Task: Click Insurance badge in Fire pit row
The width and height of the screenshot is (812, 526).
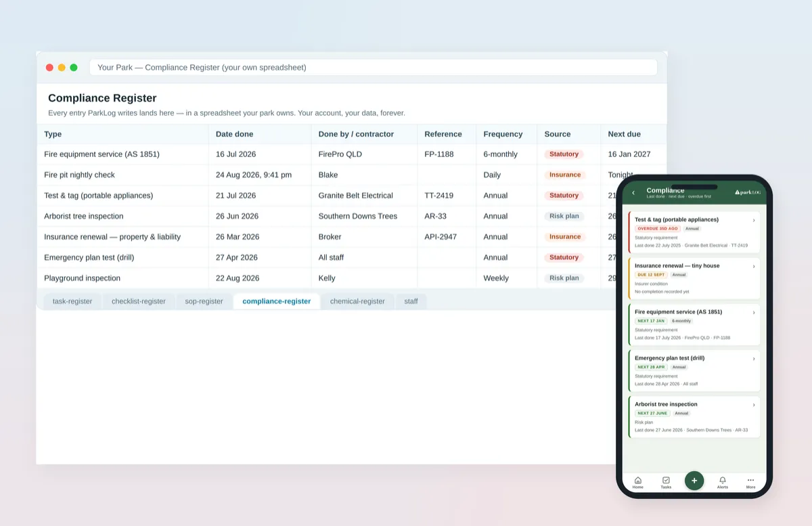Action: (x=565, y=175)
